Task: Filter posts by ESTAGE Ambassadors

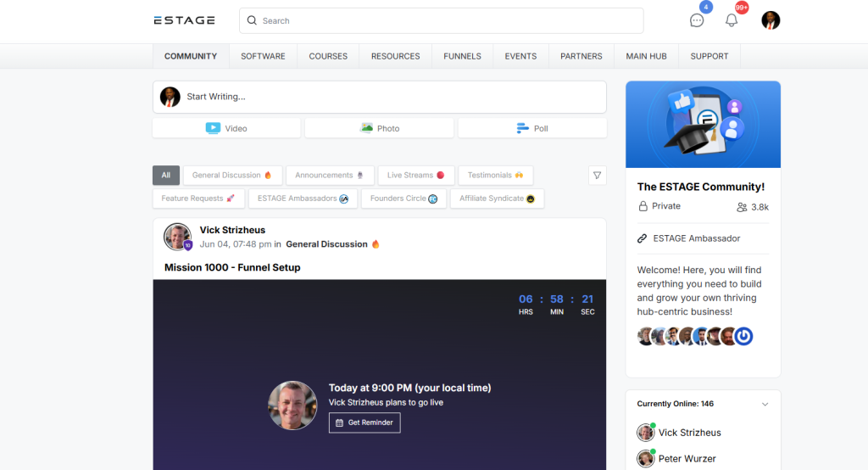Action: click(303, 199)
